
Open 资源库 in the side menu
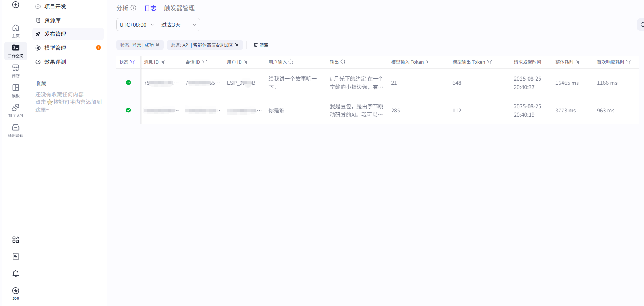point(68,20)
